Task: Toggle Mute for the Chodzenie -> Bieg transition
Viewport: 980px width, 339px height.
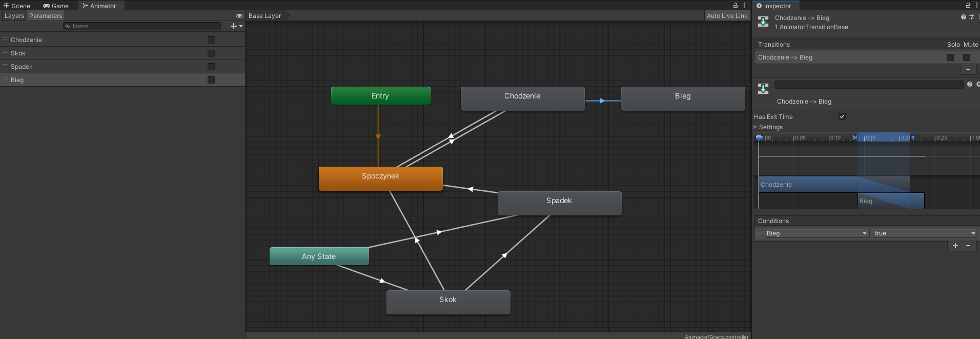Action: [966, 57]
